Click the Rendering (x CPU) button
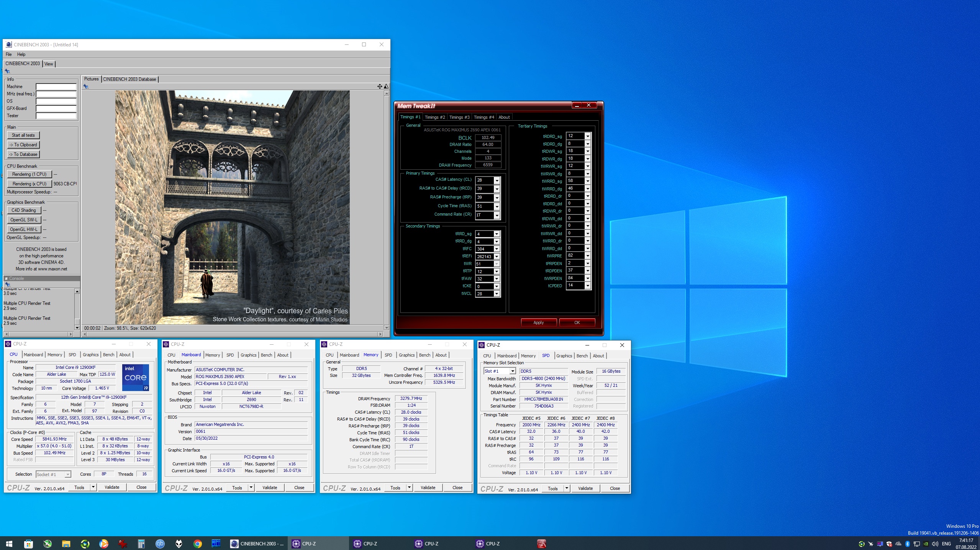Screen dimensions: 980x550 (x=29, y=184)
